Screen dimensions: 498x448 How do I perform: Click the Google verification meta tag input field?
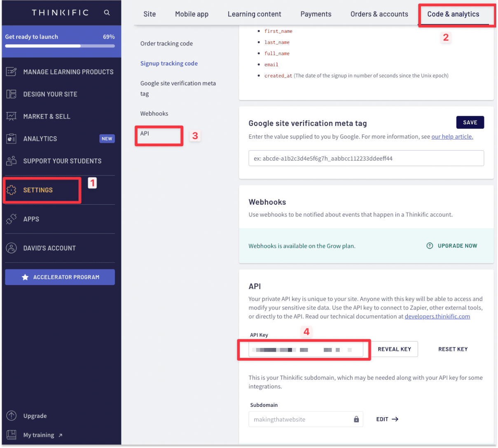coord(366,158)
